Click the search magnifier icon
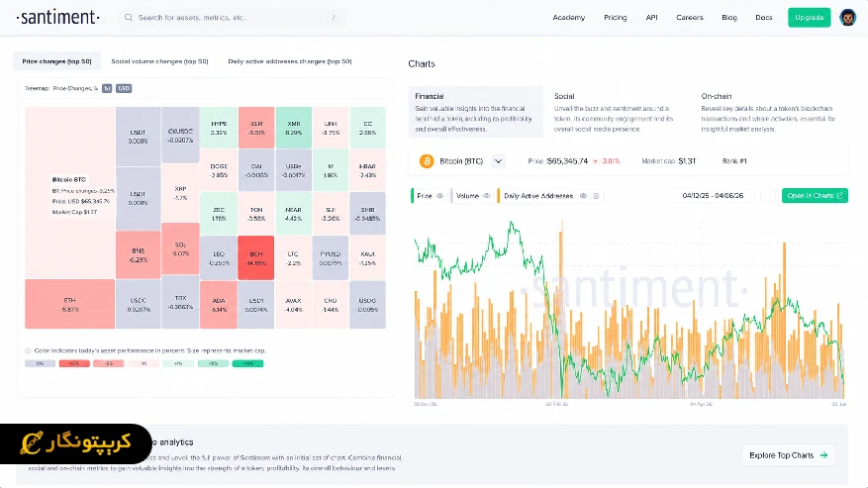The image size is (868, 488). 129,17
